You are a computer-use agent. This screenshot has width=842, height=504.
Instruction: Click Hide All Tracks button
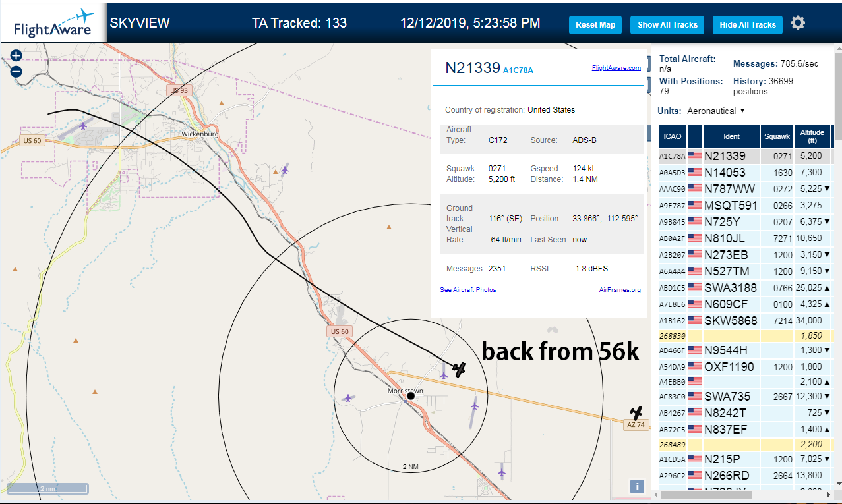748,25
